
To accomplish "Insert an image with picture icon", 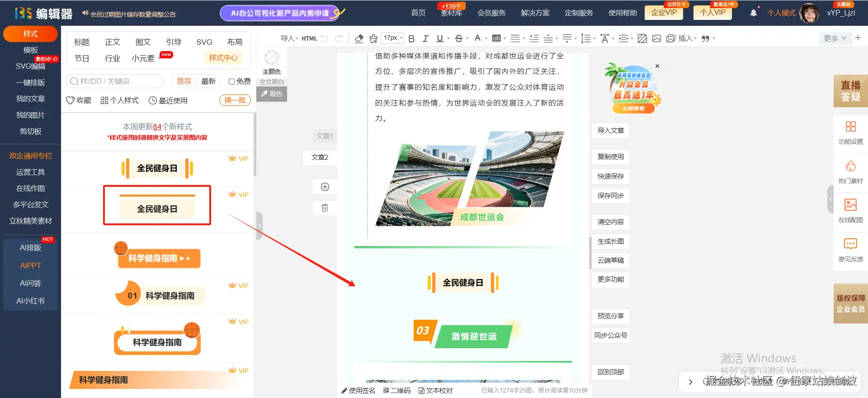I will [656, 38].
